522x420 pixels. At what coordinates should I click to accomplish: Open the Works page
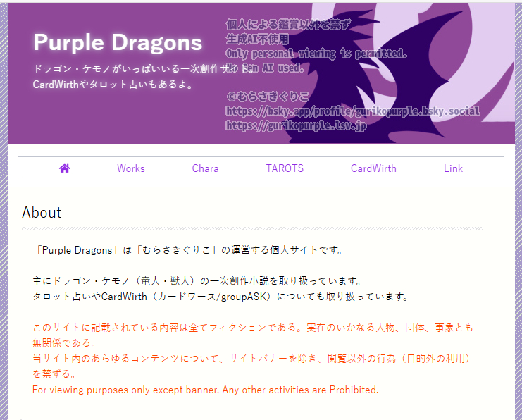(x=131, y=168)
